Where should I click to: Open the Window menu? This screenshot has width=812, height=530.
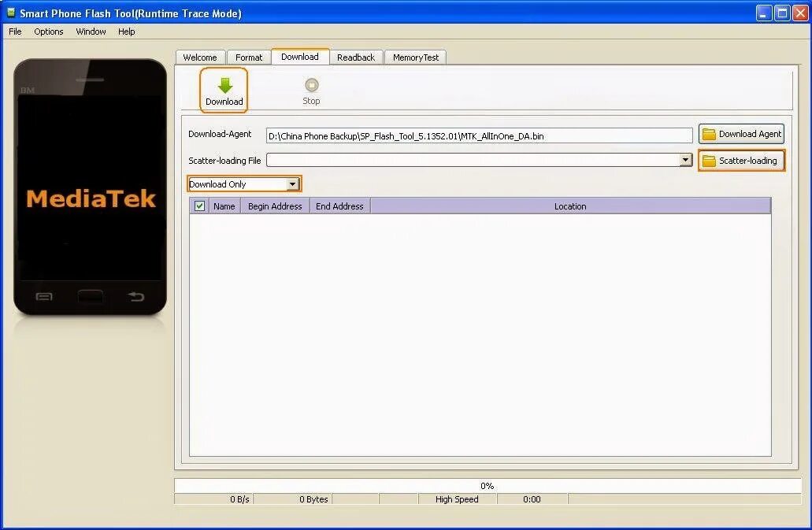tap(91, 32)
